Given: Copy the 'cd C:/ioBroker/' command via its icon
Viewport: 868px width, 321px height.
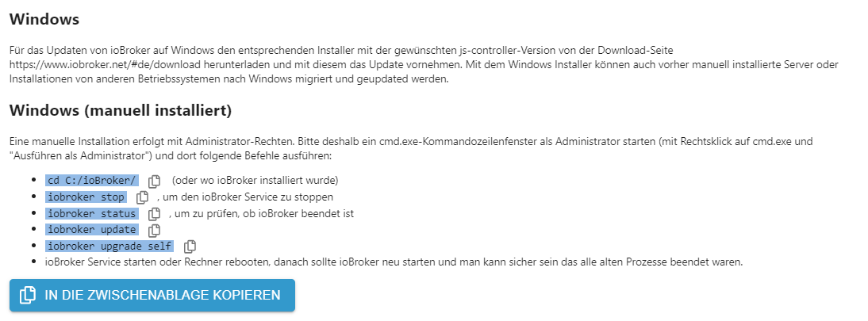Looking at the screenshot, I should (155, 181).
